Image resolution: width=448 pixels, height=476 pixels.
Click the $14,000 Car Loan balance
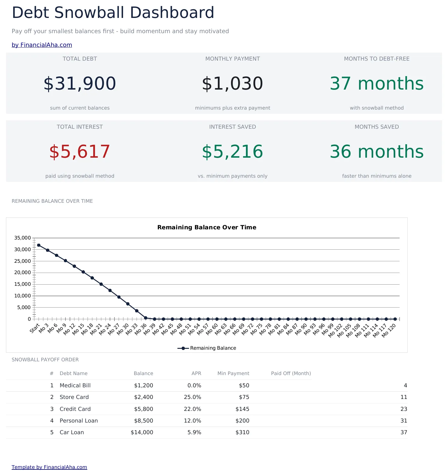(142, 432)
